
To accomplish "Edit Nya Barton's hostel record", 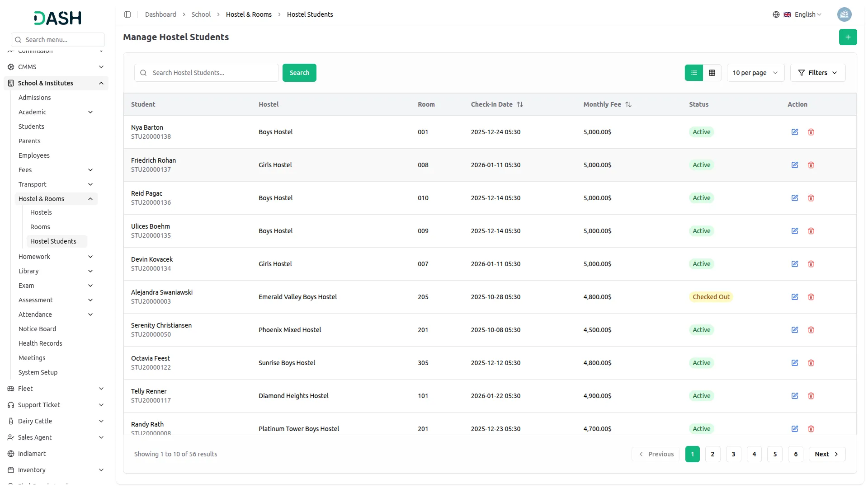I will [x=795, y=132].
